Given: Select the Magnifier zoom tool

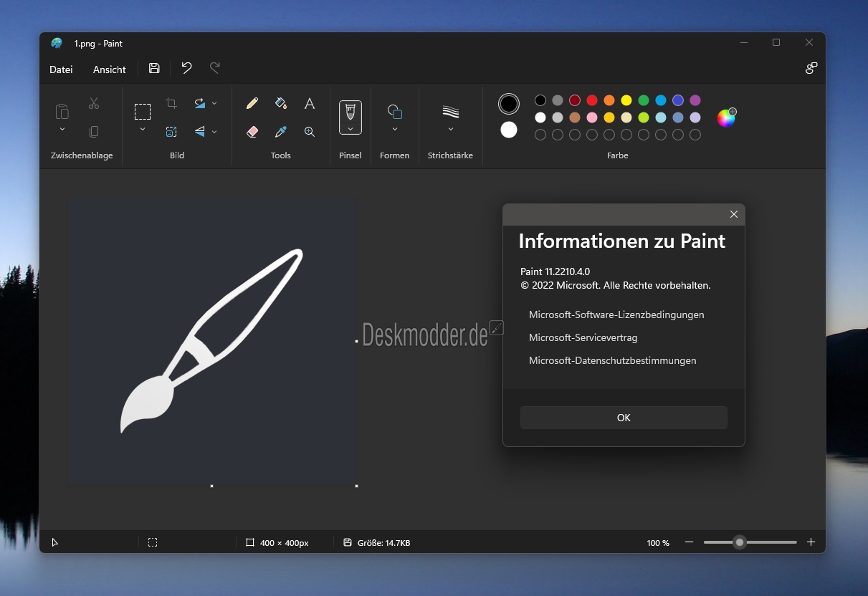Looking at the screenshot, I should 310,132.
